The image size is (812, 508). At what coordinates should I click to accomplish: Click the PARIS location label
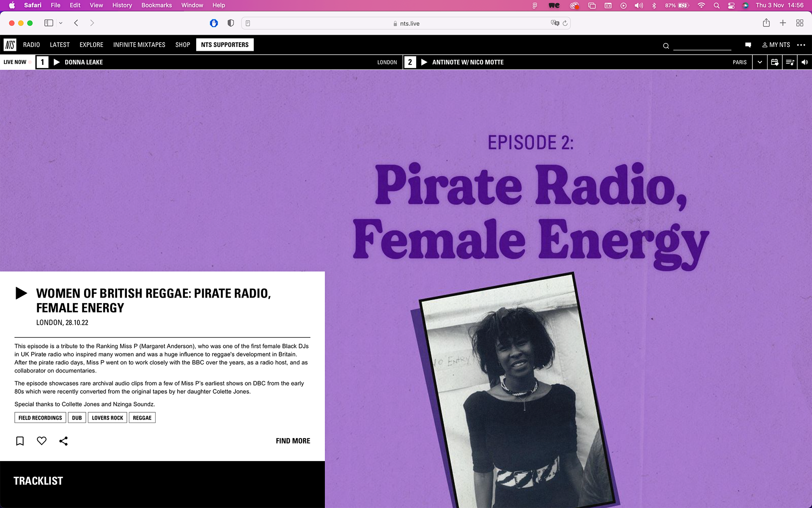pos(740,62)
